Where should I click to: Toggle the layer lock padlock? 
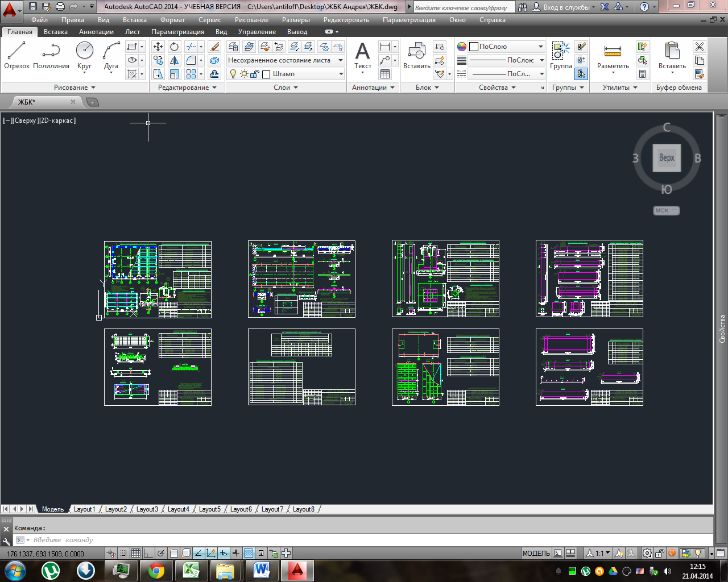click(255, 74)
